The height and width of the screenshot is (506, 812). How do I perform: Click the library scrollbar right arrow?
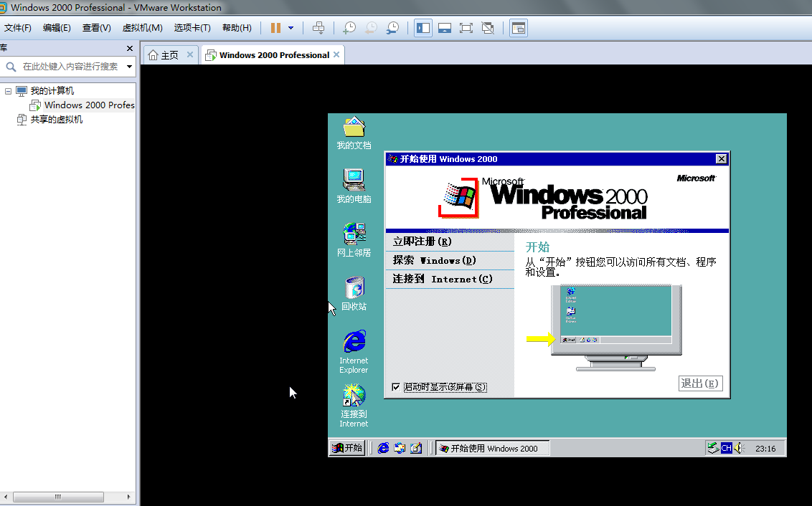pyautogui.click(x=128, y=497)
